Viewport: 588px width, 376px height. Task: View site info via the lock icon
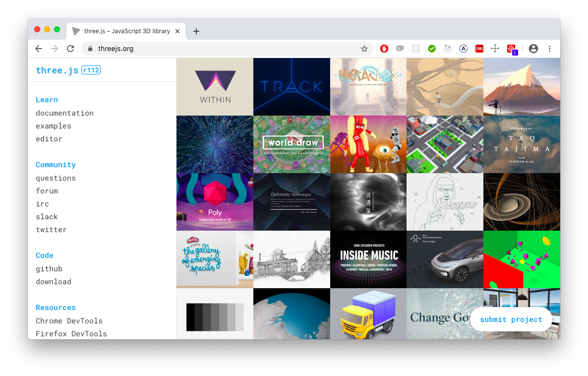(x=90, y=49)
